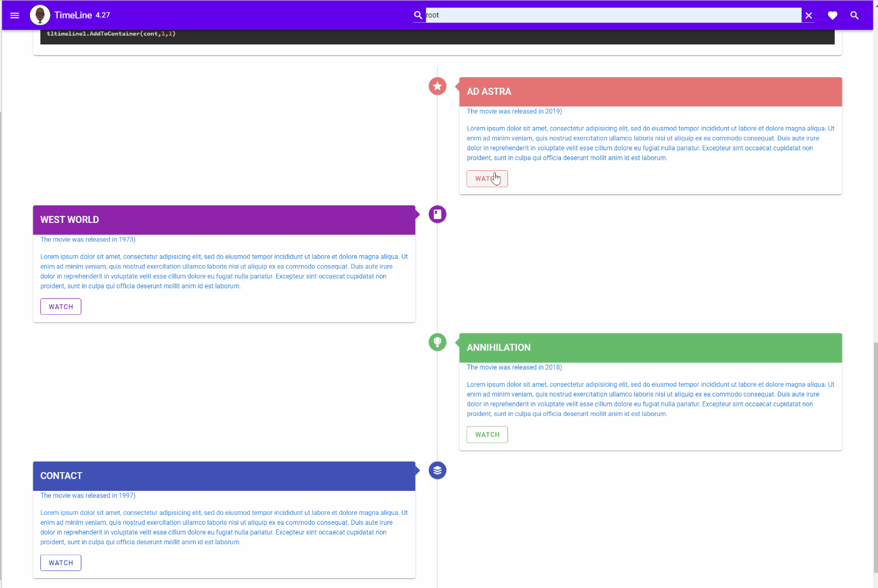Click the CONTACT card header
878x588 pixels.
click(x=224, y=476)
